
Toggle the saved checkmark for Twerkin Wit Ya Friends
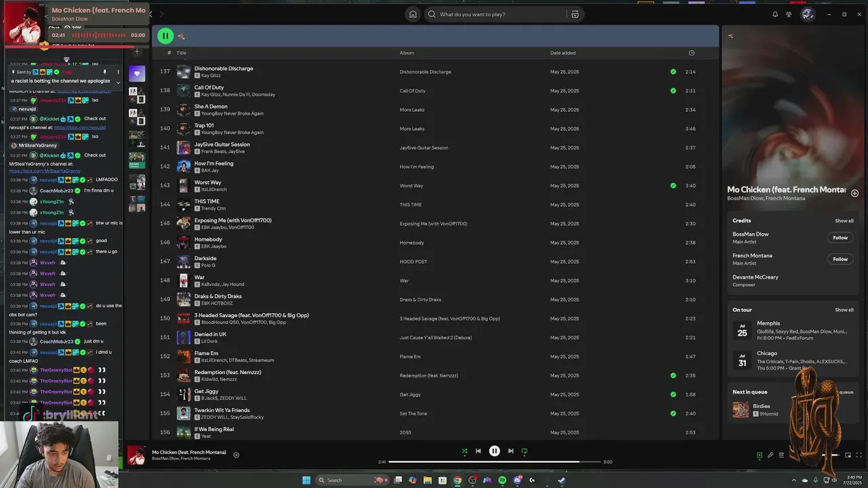point(673,413)
